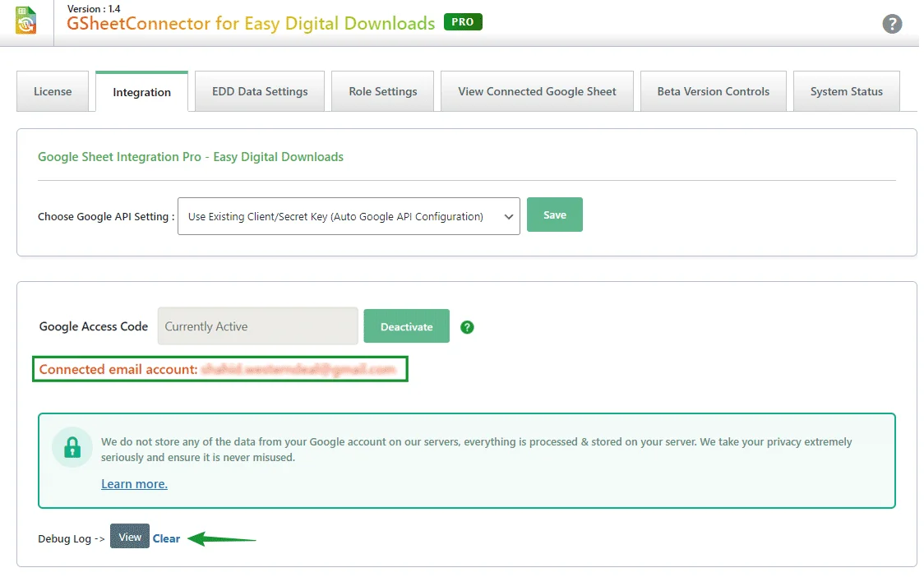924x577 pixels.
Task: Expand the Google API Setting dropdown
Action: click(349, 216)
